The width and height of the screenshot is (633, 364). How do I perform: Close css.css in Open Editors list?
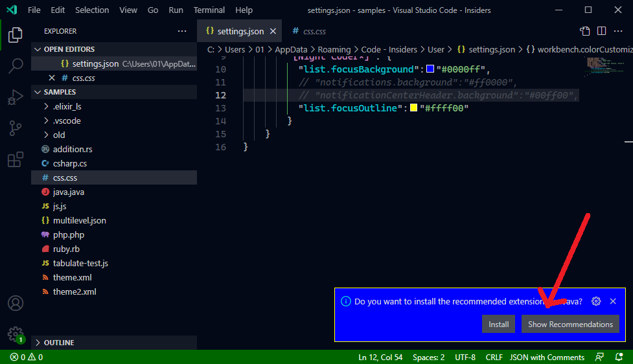point(52,78)
